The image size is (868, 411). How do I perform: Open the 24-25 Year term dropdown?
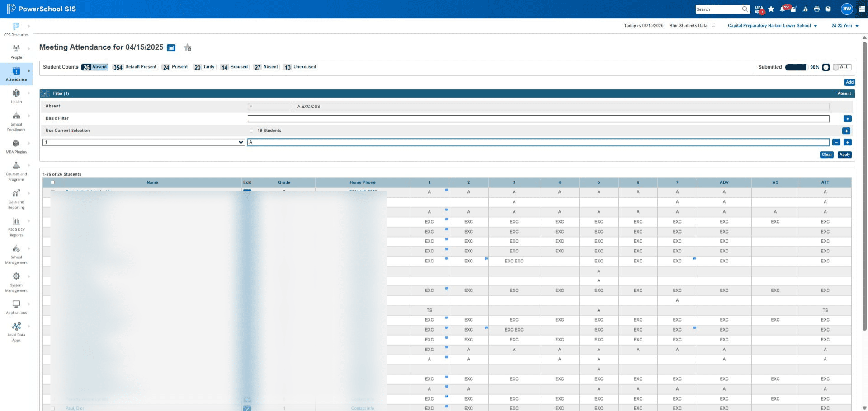(x=844, y=26)
